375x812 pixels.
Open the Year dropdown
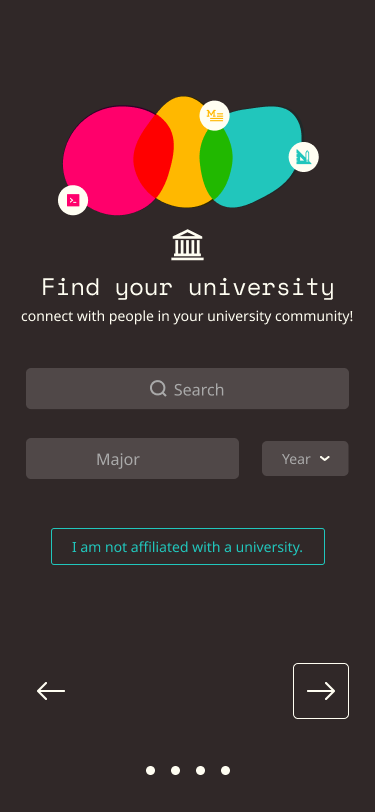[305, 458]
